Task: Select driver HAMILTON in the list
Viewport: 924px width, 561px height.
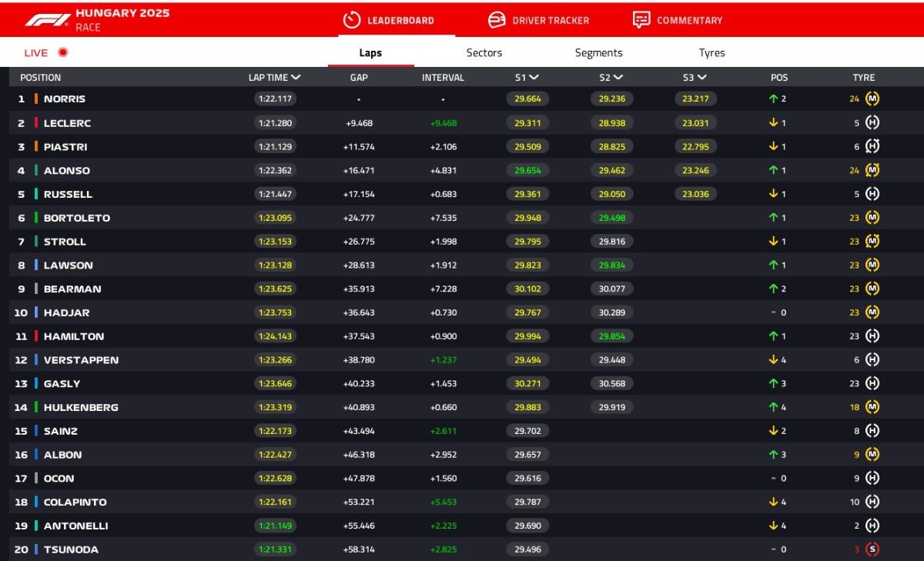Action: [73, 336]
